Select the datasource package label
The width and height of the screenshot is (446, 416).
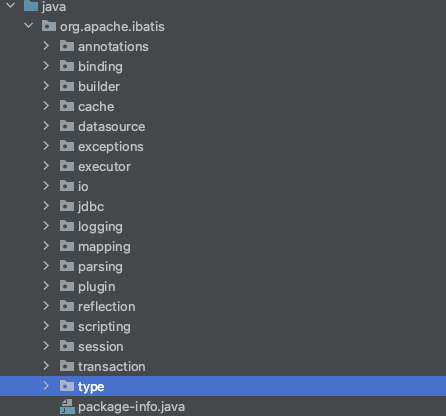point(112,127)
